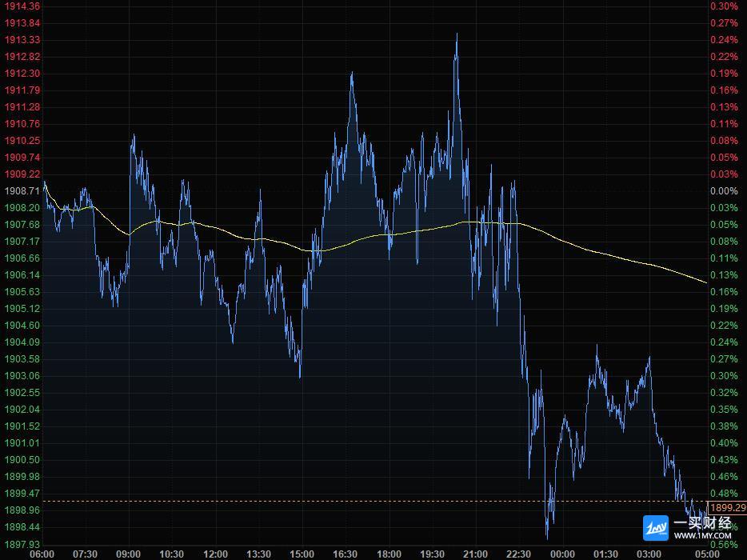Click the 0.30% top percentage label
The image size is (747, 560).
point(724,6)
